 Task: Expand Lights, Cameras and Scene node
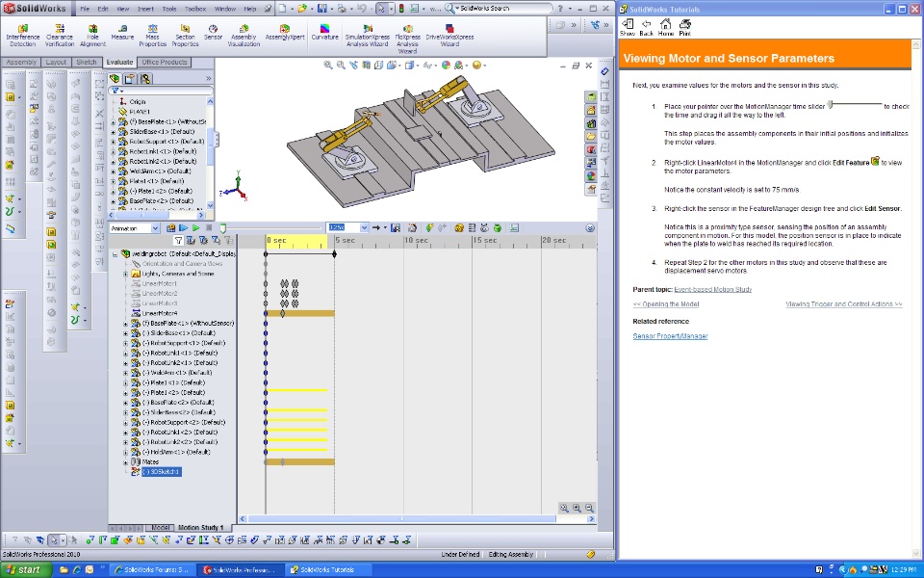click(125, 274)
